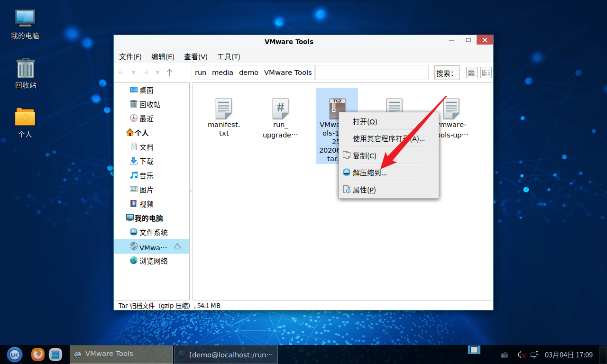Screen dimensions: 607x364
Task: Click the icon view mode button
Action: 472,73
